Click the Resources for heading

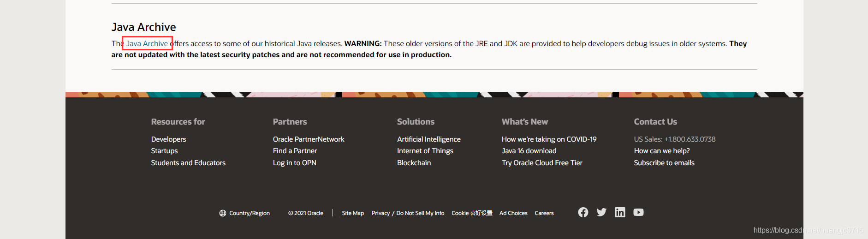tap(178, 122)
